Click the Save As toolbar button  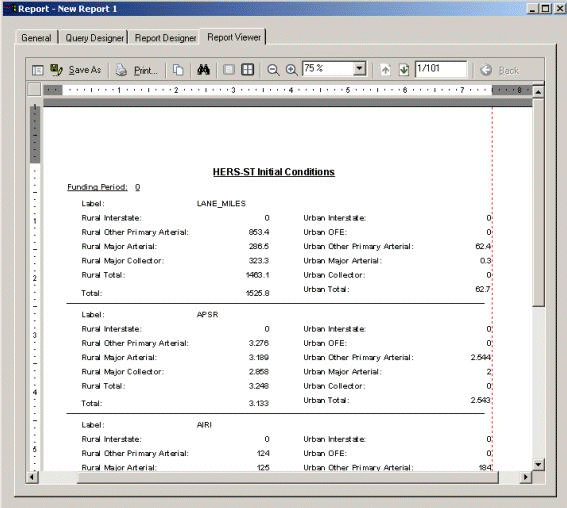pyautogui.click(x=76, y=70)
